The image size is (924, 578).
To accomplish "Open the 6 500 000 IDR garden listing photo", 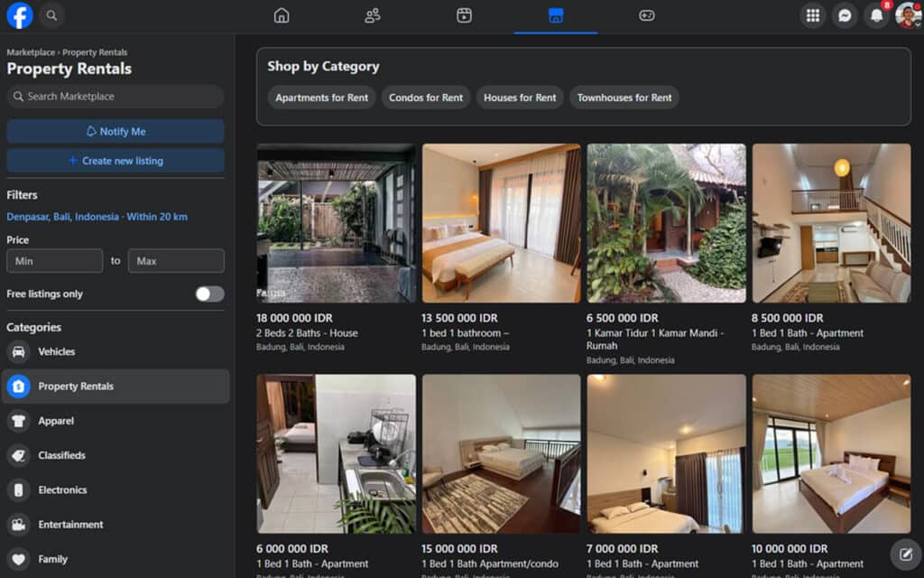I will [666, 223].
